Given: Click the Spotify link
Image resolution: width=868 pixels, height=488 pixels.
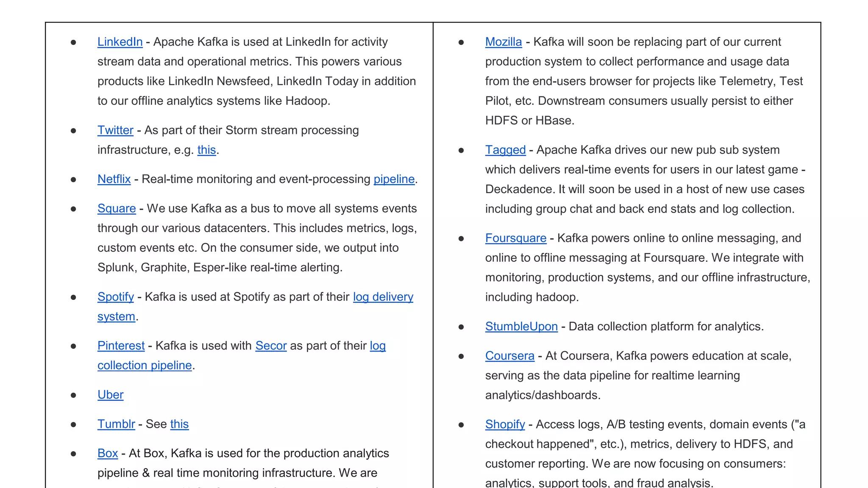Looking at the screenshot, I should 115,297.
